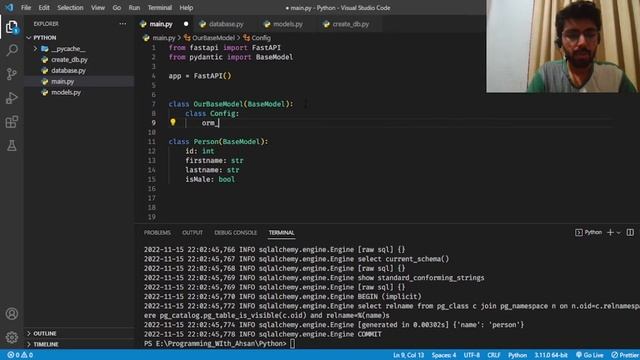This screenshot has height=360, width=640.
Task: Open the Terminal menu
Action: pos(160,8)
